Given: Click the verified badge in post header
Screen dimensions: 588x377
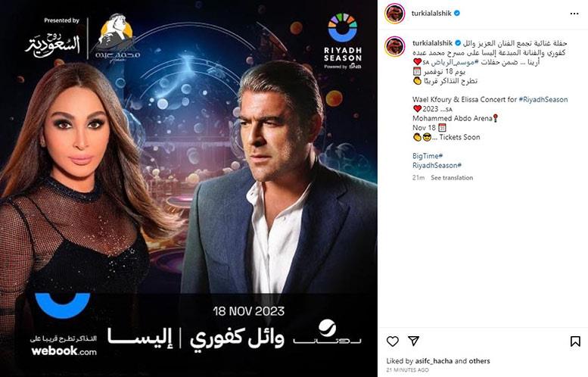Looking at the screenshot, I should tap(457, 13).
